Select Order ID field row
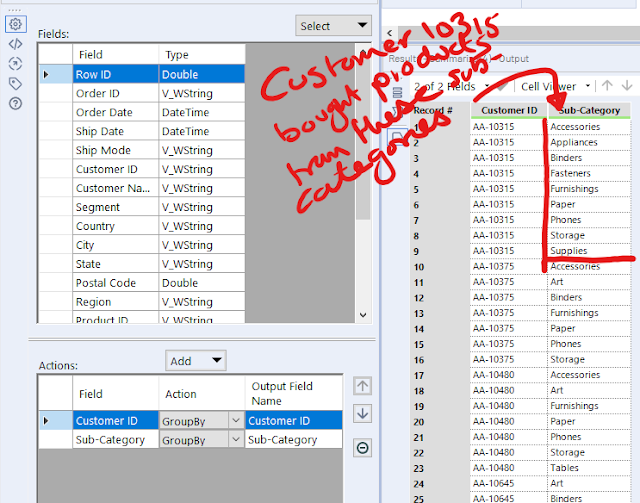640x503 pixels. (142, 93)
